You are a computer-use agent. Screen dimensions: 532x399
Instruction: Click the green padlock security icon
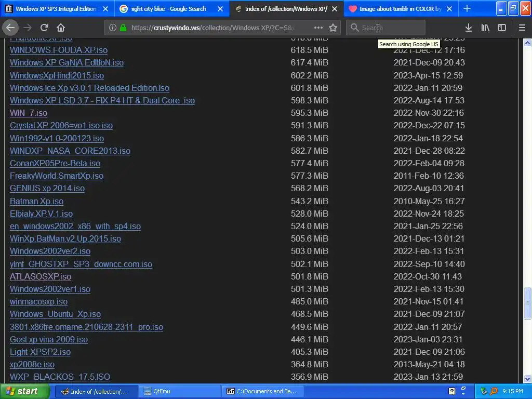123,28
